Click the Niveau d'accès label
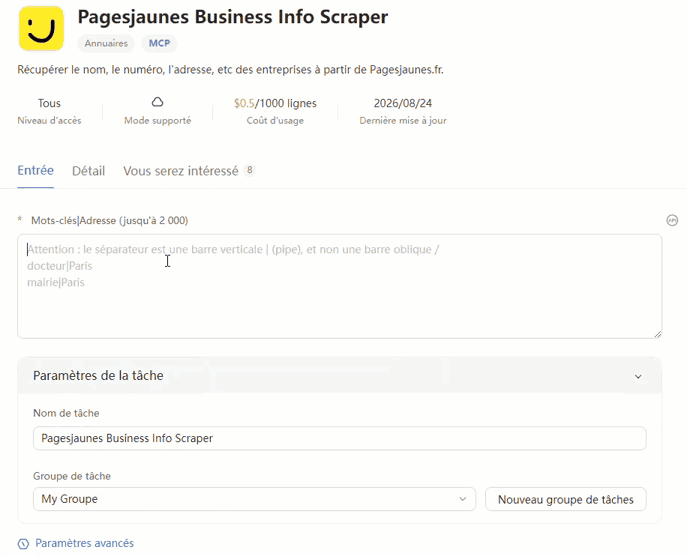This screenshot has width=687, height=556. [x=49, y=120]
